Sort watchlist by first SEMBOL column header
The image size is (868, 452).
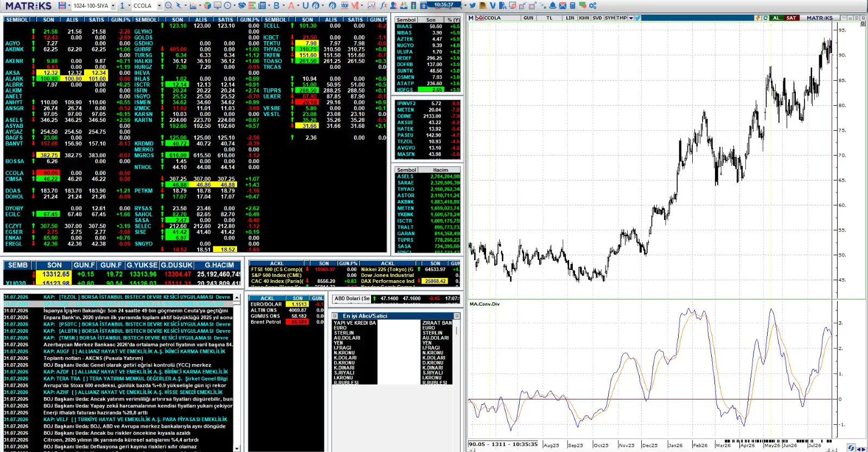(17, 20)
